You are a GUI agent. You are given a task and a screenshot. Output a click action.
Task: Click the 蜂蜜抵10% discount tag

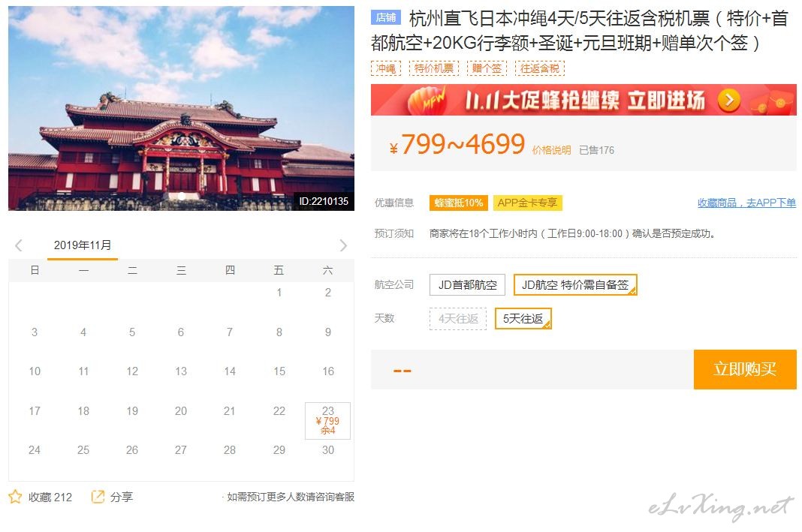[x=459, y=203]
